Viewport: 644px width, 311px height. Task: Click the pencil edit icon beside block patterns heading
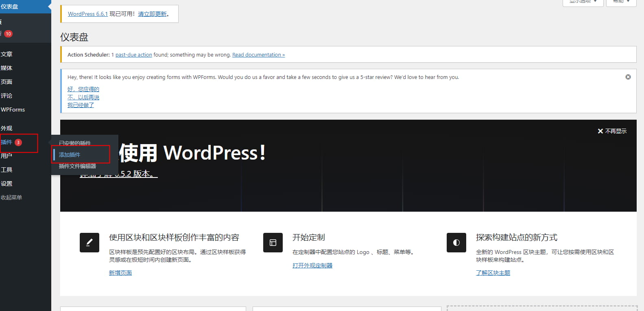(90, 243)
